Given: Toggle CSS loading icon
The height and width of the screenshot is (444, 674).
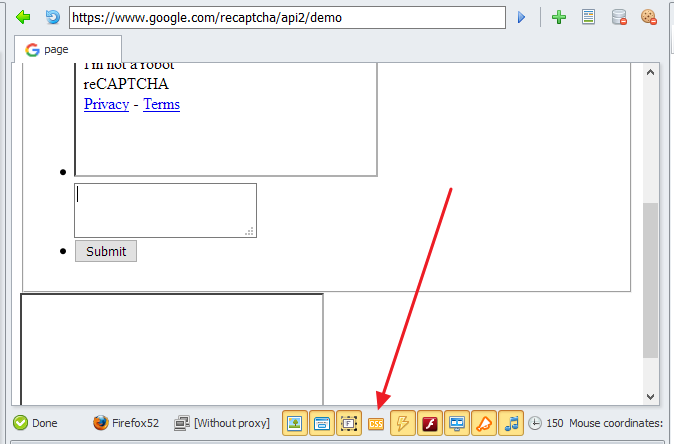Looking at the screenshot, I should 376,424.
